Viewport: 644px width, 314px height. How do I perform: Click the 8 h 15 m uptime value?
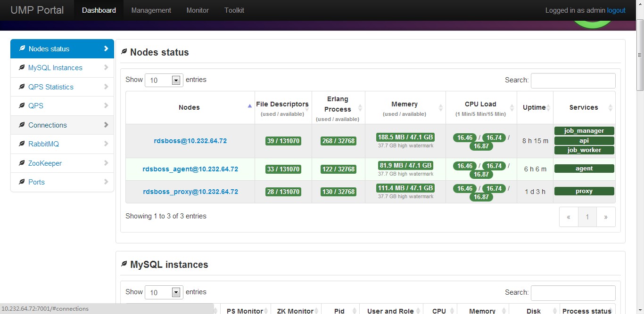(535, 141)
